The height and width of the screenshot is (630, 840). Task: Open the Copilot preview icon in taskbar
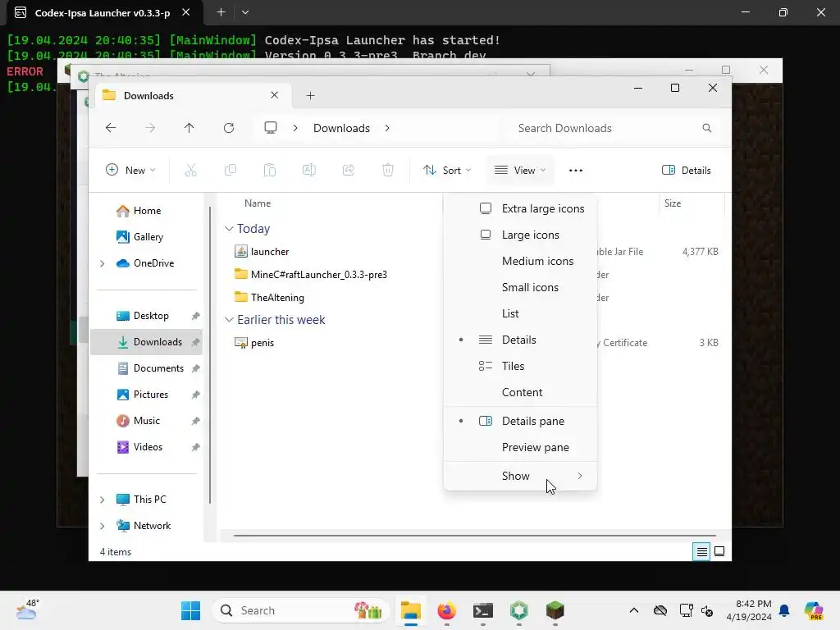coord(814,610)
